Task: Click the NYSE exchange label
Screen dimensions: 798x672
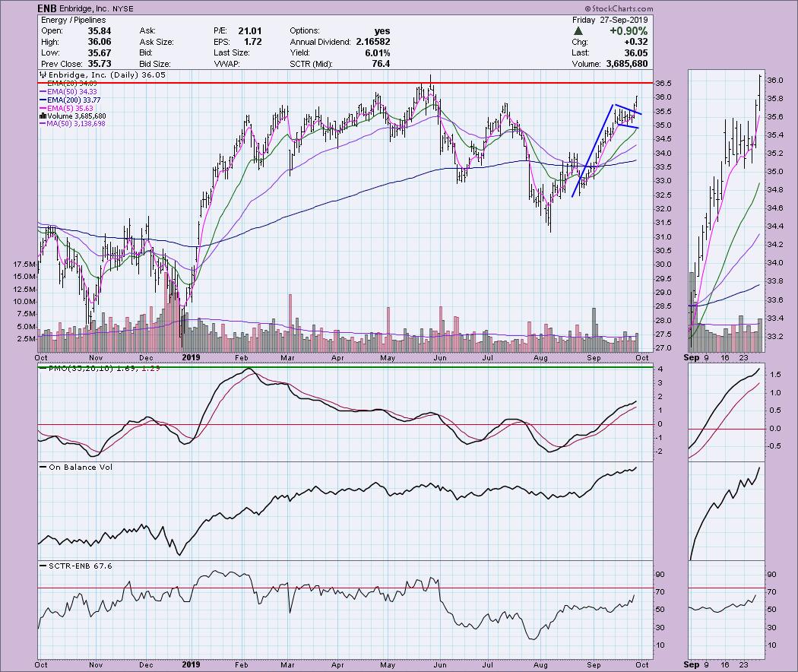Action: coord(124,9)
